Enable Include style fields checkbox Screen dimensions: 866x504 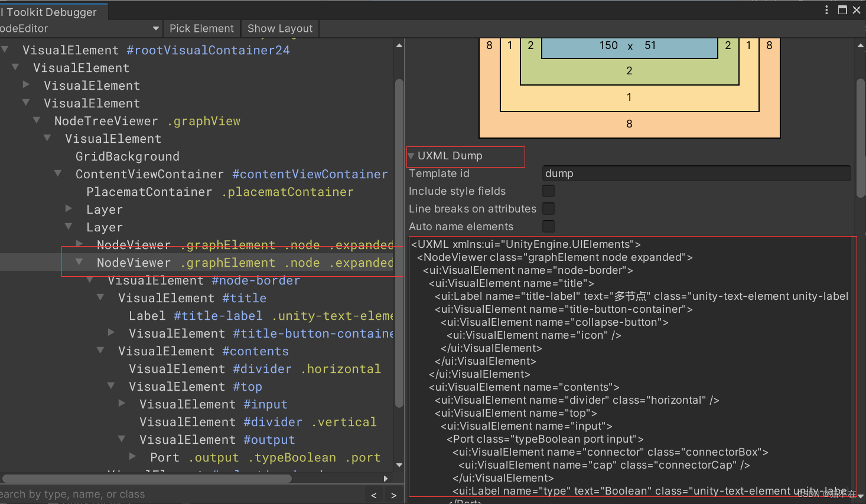point(549,191)
